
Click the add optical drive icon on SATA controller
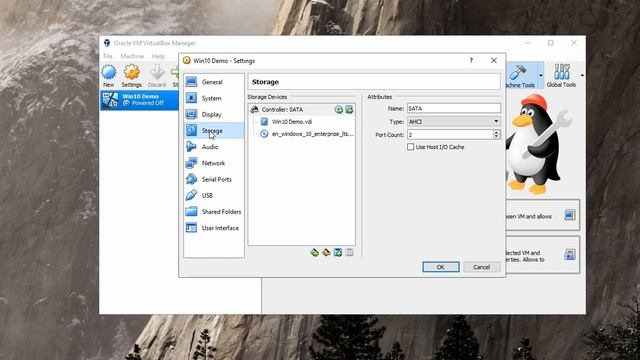339,109
